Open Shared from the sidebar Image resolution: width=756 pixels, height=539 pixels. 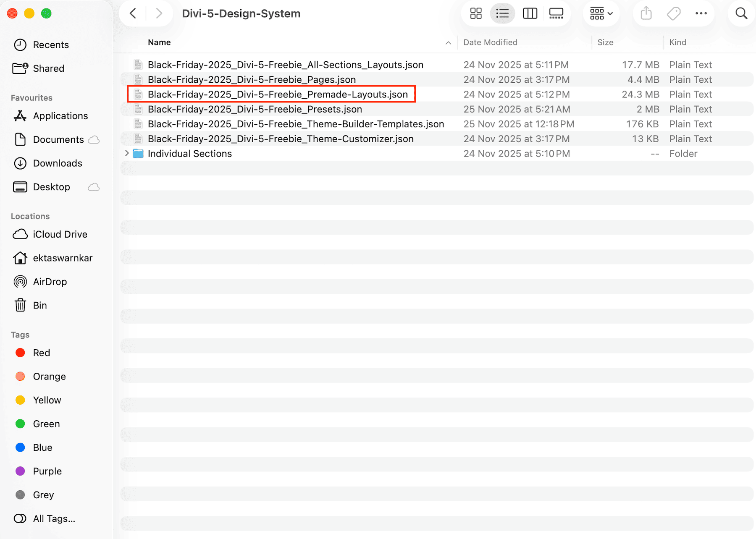[48, 68]
